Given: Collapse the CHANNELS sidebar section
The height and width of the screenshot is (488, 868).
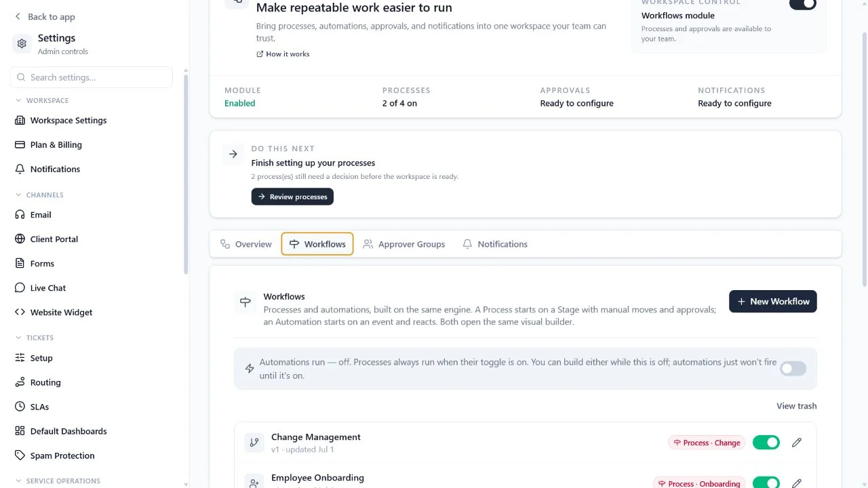Looking at the screenshot, I should 18,195.
